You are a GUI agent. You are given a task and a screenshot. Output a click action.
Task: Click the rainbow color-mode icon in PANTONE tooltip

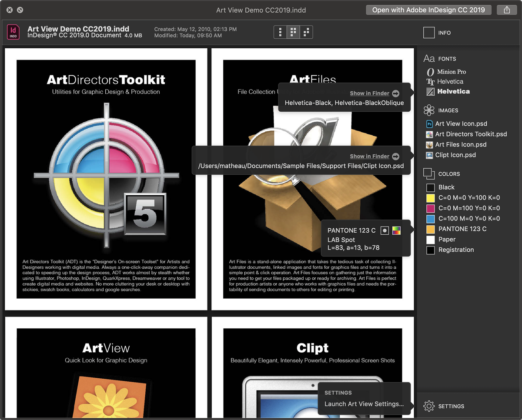(396, 230)
